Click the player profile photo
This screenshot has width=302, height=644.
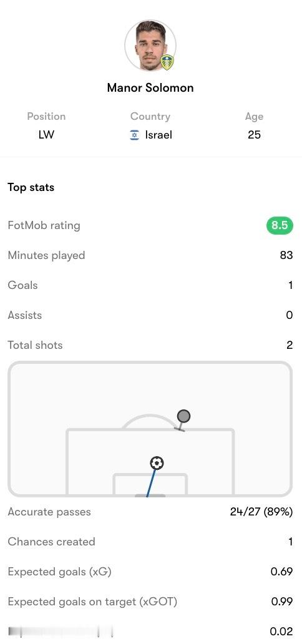pyautogui.click(x=150, y=45)
